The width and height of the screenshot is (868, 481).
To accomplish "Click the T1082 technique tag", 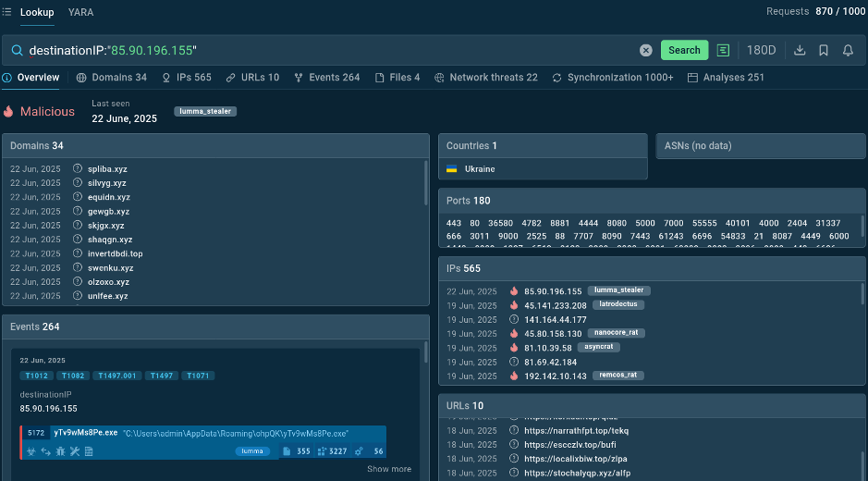I will click(73, 376).
